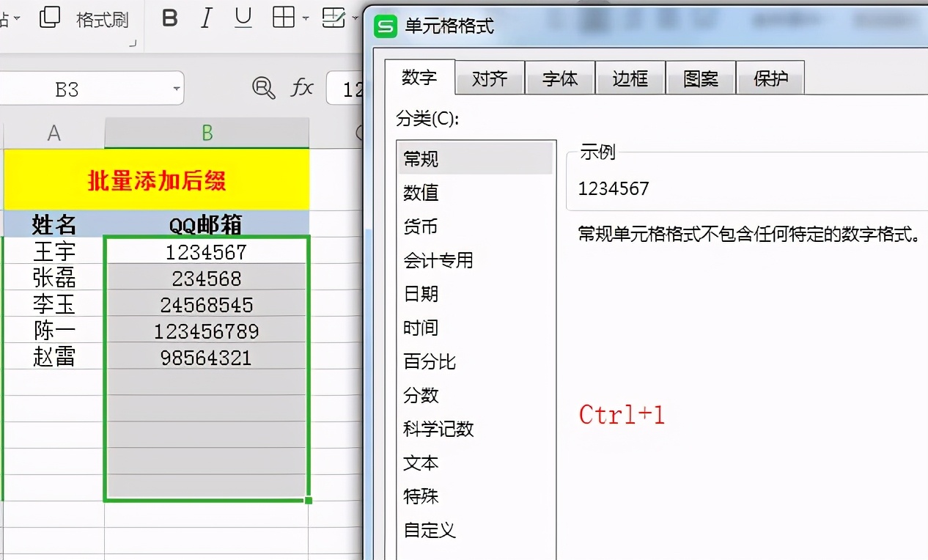Click cell with value 98564321

(207, 356)
